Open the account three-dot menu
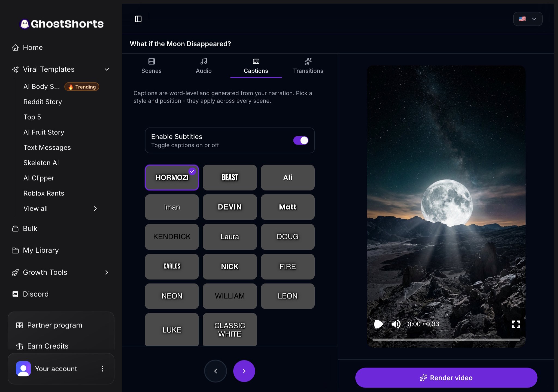 coord(102,369)
